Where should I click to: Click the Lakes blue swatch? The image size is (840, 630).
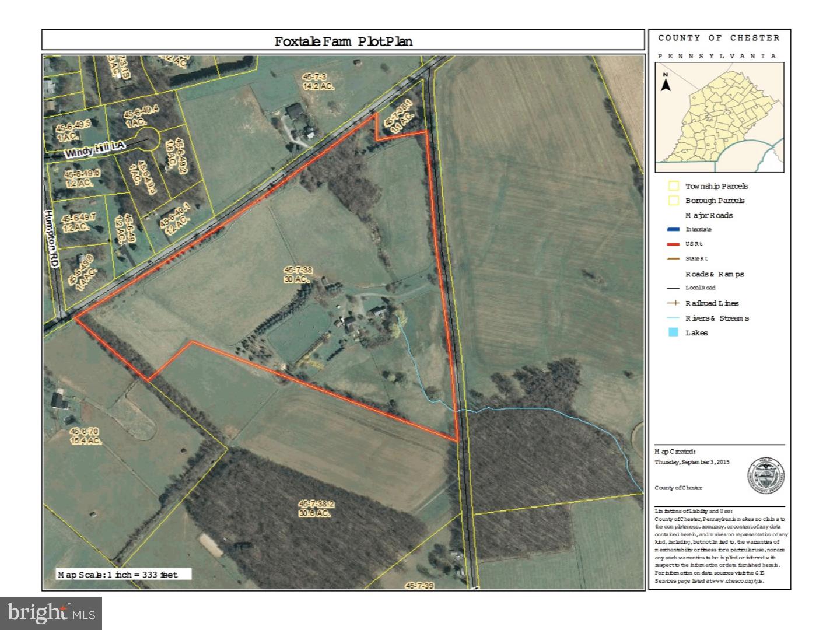click(674, 332)
